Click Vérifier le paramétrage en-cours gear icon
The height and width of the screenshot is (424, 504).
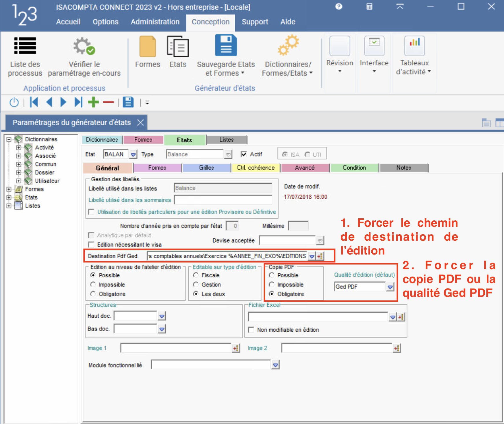coord(84,46)
